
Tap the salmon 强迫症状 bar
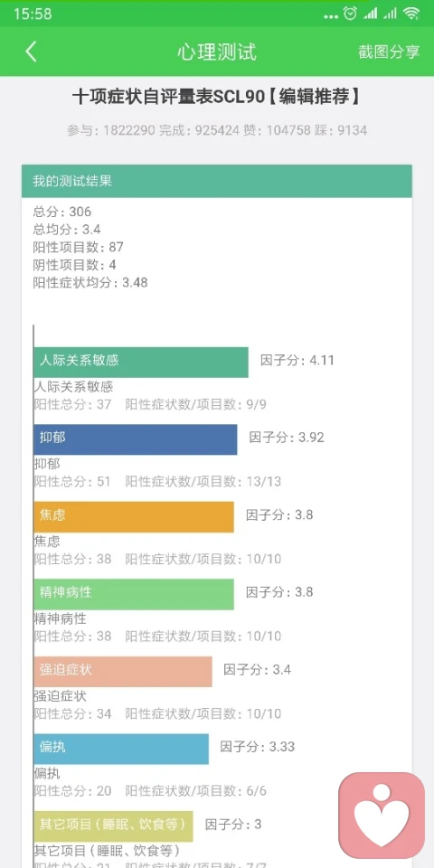(123, 672)
